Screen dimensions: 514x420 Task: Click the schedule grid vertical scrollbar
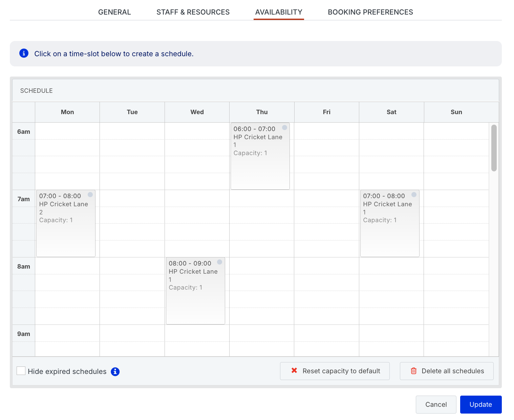click(x=494, y=148)
